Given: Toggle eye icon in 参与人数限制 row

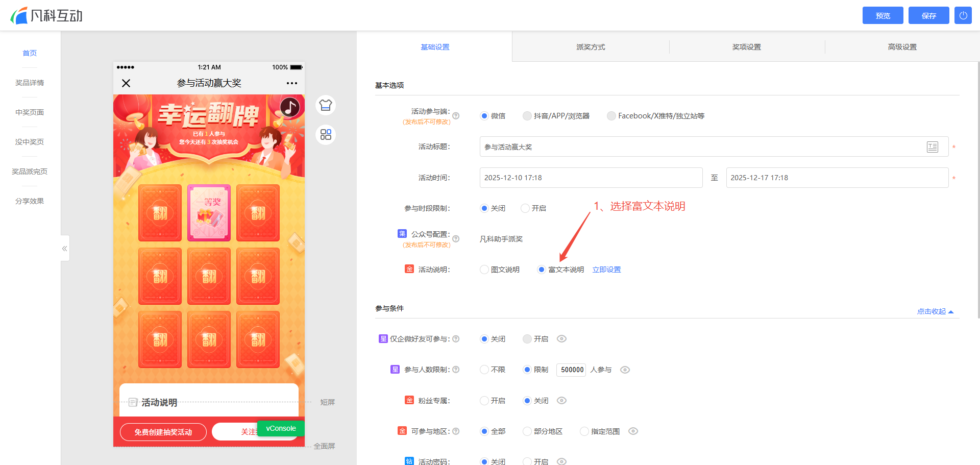Looking at the screenshot, I should 625,370.
